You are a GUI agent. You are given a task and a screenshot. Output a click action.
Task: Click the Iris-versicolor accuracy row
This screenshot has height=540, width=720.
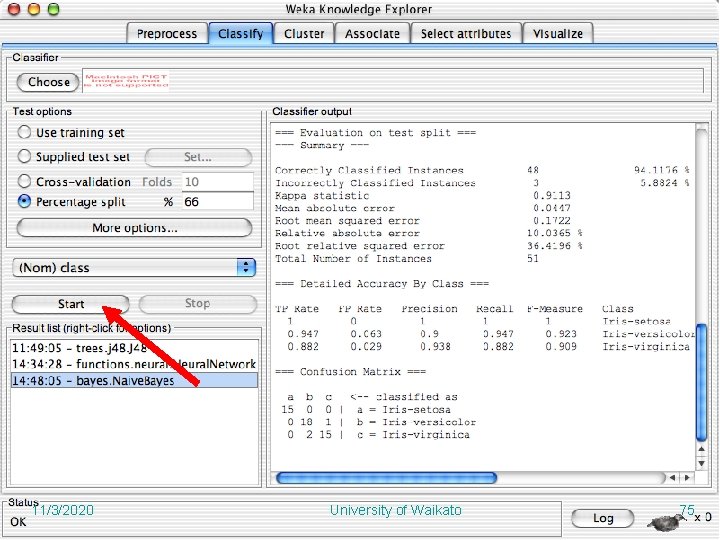click(x=490, y=334)
